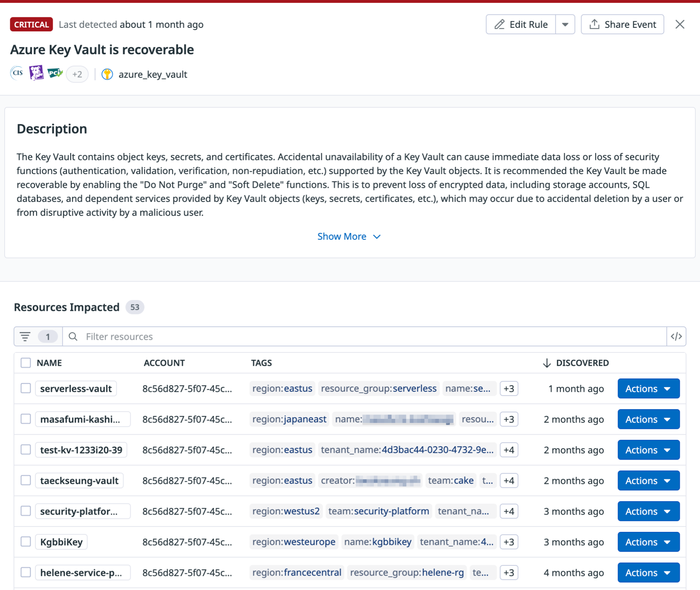Click the CRITICAL severity badge
This screenshot has height=590, width=700.
coord(31,24)
